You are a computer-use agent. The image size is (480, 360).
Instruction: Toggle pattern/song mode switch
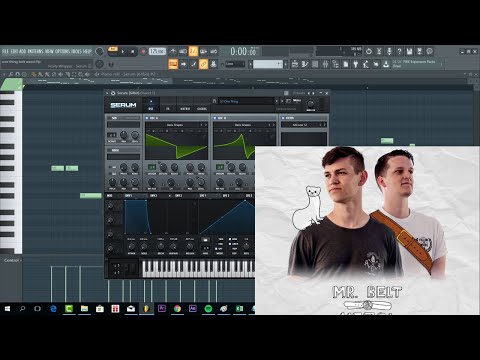click(113, 50)
